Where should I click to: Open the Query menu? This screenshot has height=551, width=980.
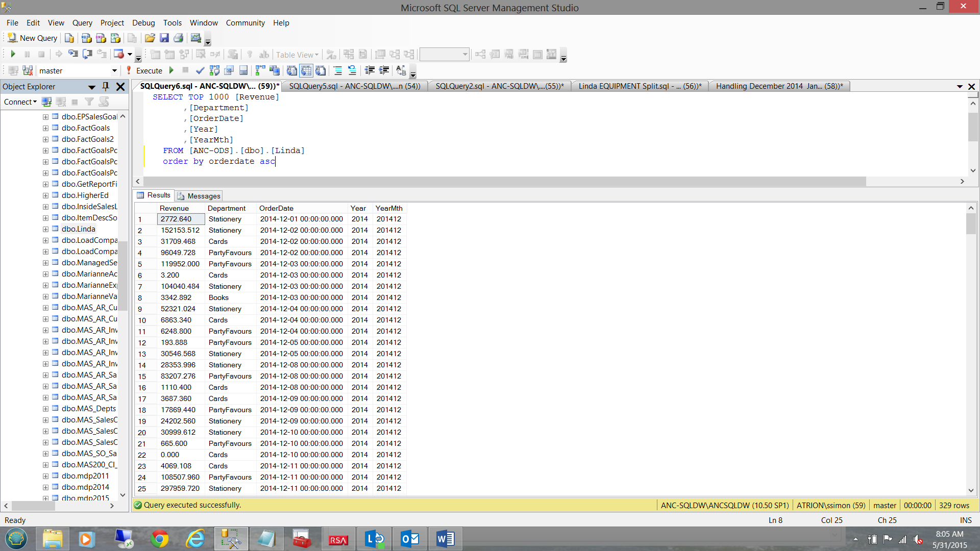[82, 23]
